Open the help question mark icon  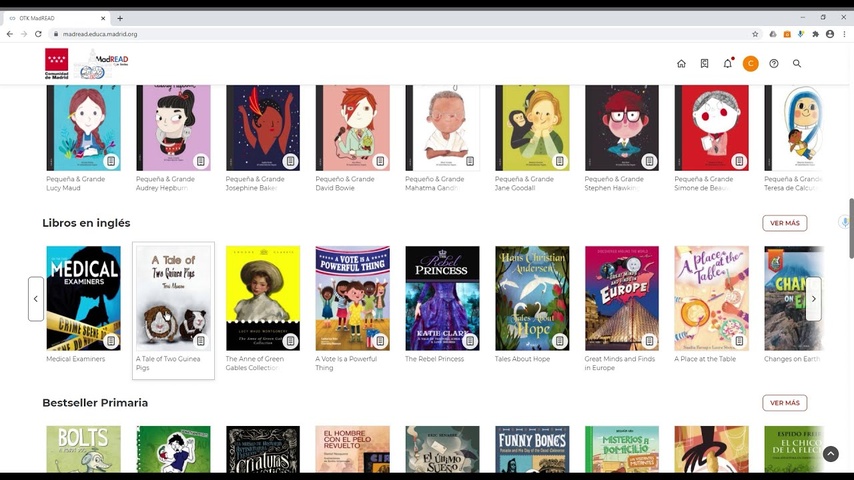click(773, 64)
